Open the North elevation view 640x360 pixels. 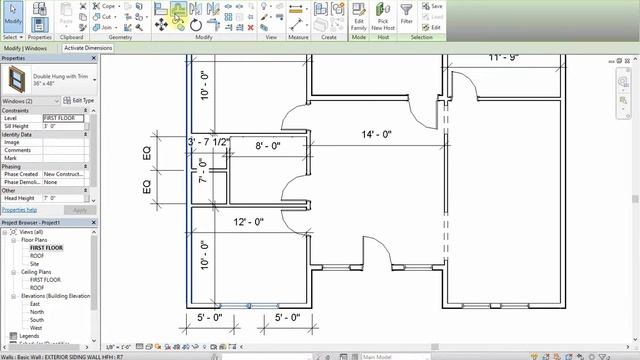[37, 312]
